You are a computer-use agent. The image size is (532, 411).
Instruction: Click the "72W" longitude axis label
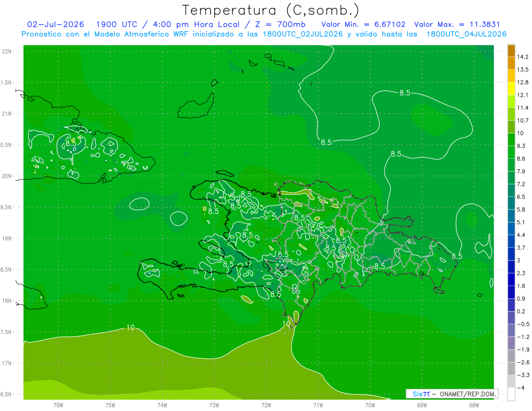266,405
